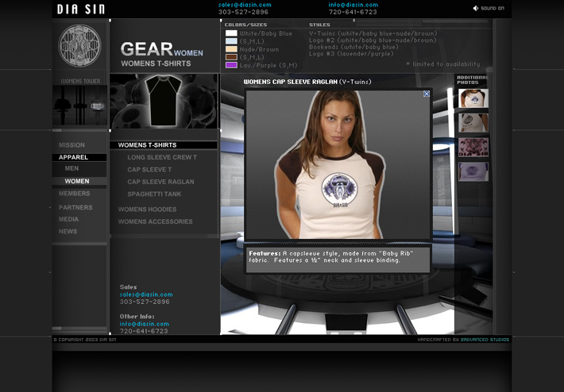The image size is (564, 392).
Task: Click the purple color swatch
Action: 231,65
